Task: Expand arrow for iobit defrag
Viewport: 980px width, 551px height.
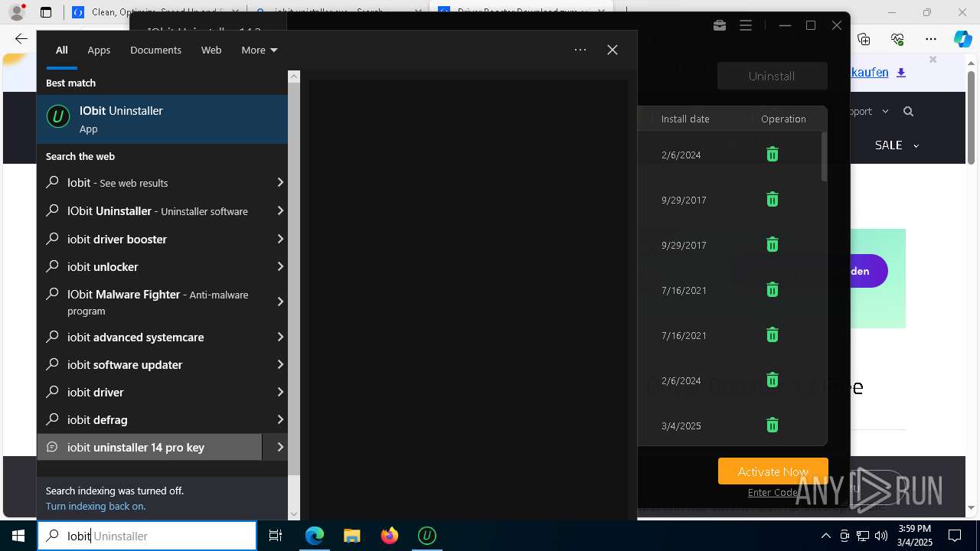Action: pos(280,419)
